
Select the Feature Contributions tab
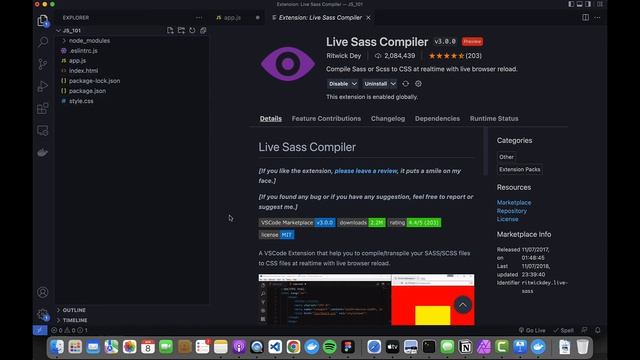tap(326, 118)
